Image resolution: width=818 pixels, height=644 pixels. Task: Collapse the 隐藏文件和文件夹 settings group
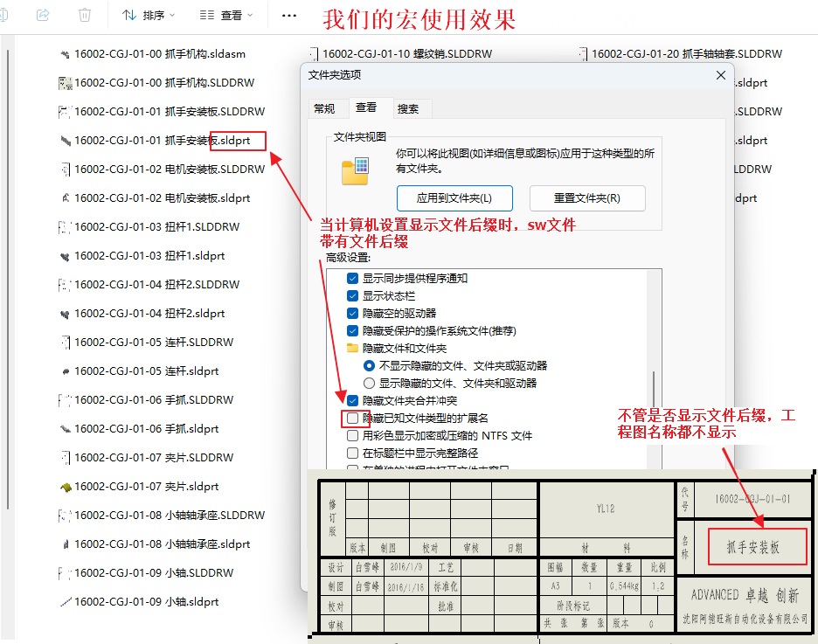(352, 348)
